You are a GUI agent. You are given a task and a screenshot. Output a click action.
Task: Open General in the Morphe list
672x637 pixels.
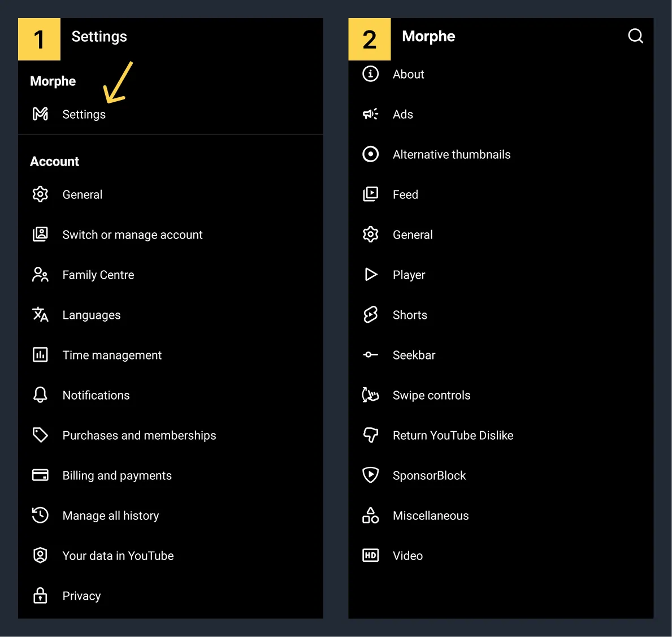pos(501,235)
